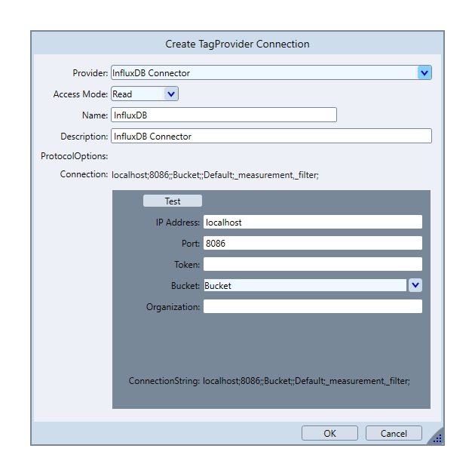Focus the Description text field
The height and width of the screenshot is (476, 475).
pos(271,137)
